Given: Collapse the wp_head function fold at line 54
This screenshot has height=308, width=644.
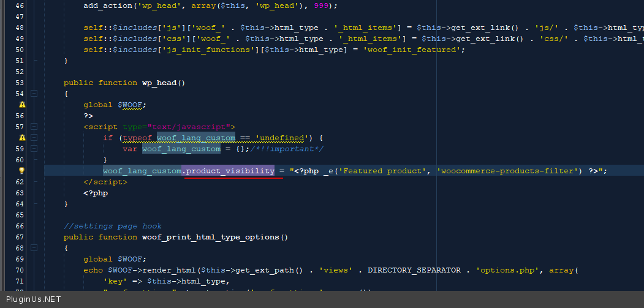Looking at the screenshot, I should (x=34, y=94).
